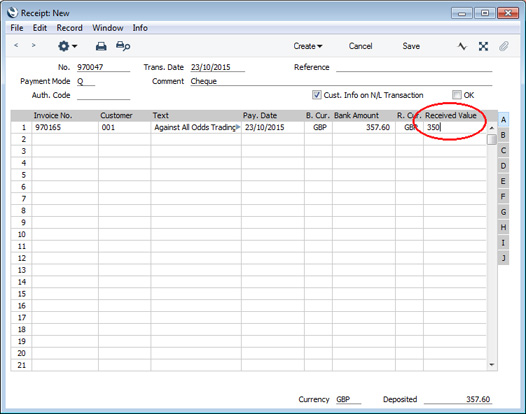The image size is (526, 414).
Task: Click the Auth. Code field
Action: [x=103, y=95]
